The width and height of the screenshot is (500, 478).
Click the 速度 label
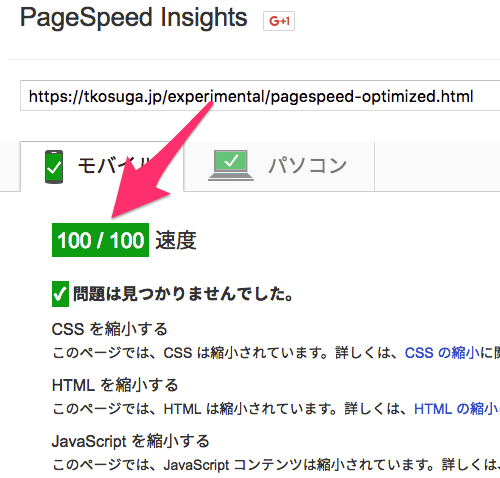coord(176,240)
